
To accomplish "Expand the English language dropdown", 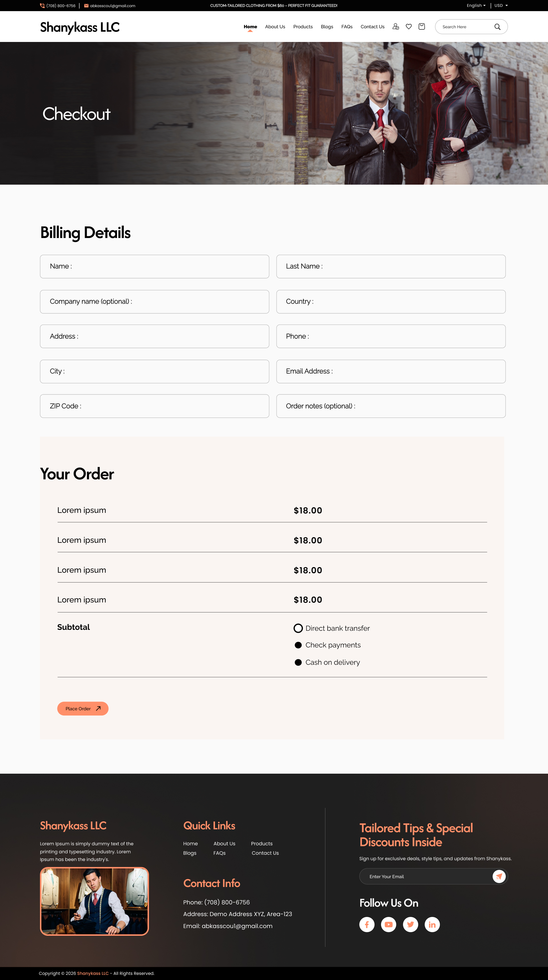I will 476,6.
